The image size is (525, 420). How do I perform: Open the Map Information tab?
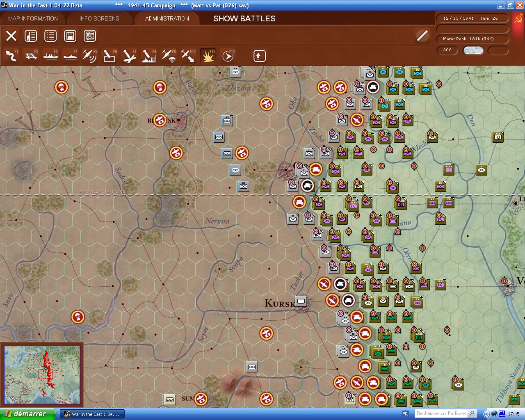[33, 18]
